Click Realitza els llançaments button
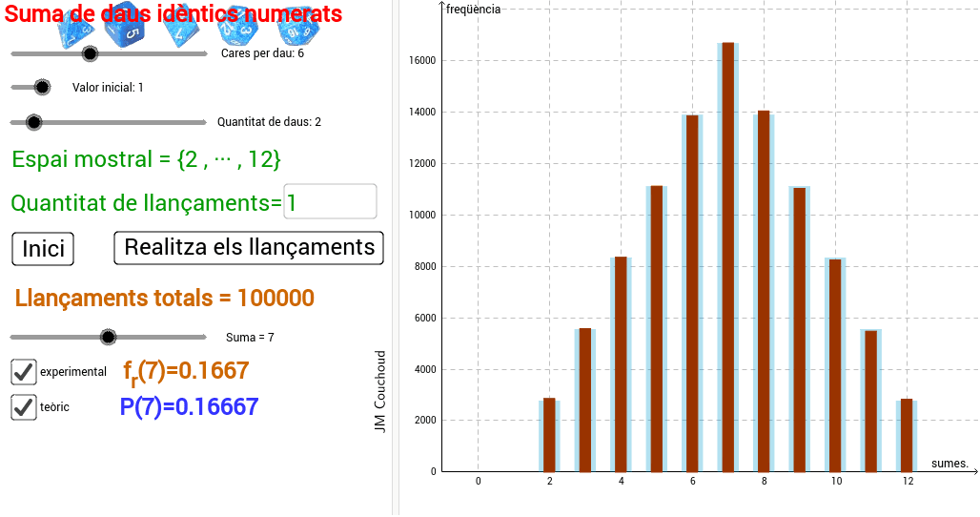 249,248
